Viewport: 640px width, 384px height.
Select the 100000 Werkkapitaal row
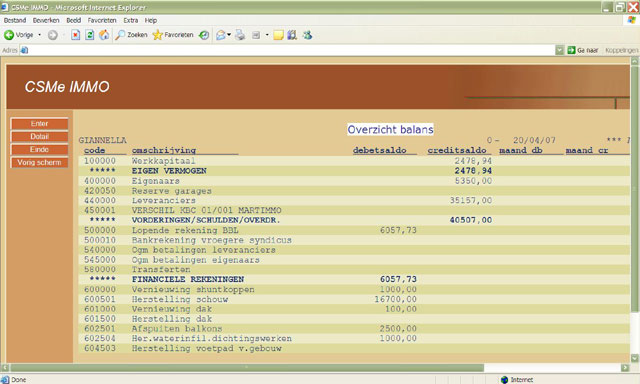pos(354,161)
